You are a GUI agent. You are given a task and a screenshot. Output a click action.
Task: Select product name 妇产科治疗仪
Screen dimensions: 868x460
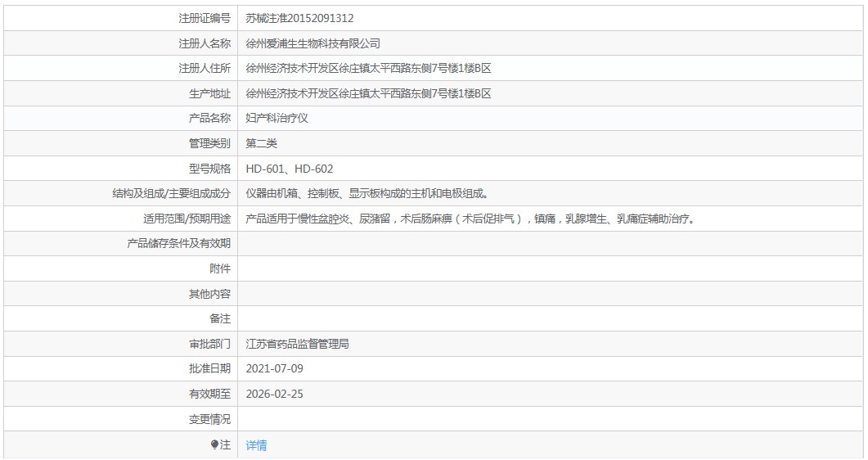point(277,118)
